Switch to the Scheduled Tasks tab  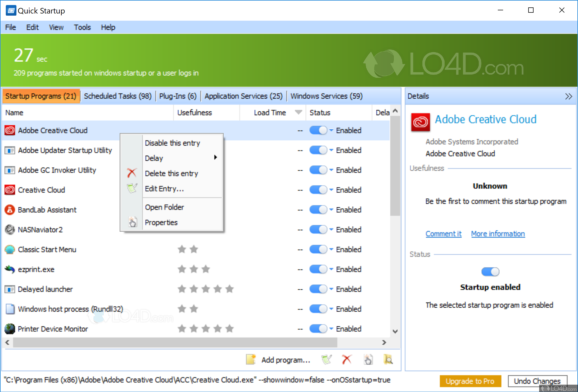(x=118, y=96)
